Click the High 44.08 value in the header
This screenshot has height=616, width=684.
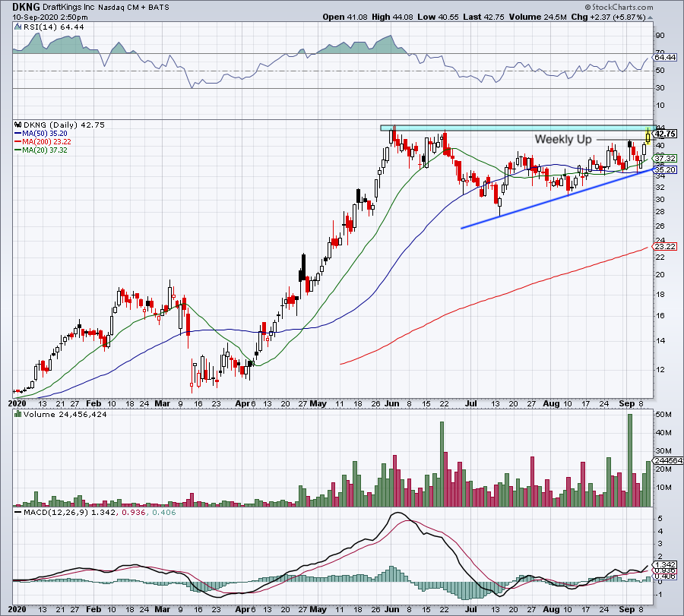392,17
